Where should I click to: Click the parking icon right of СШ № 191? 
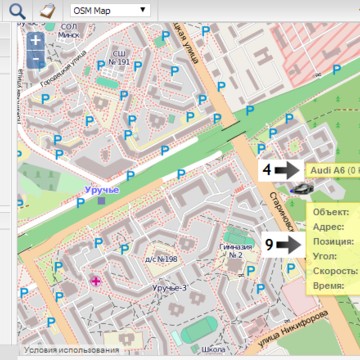[138, 66]
